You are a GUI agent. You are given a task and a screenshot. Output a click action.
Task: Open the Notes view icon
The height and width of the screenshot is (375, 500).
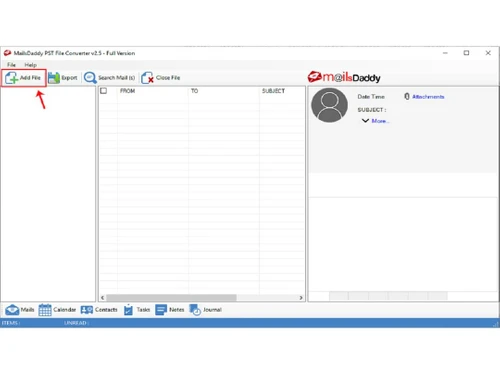(x=161, y=310)
